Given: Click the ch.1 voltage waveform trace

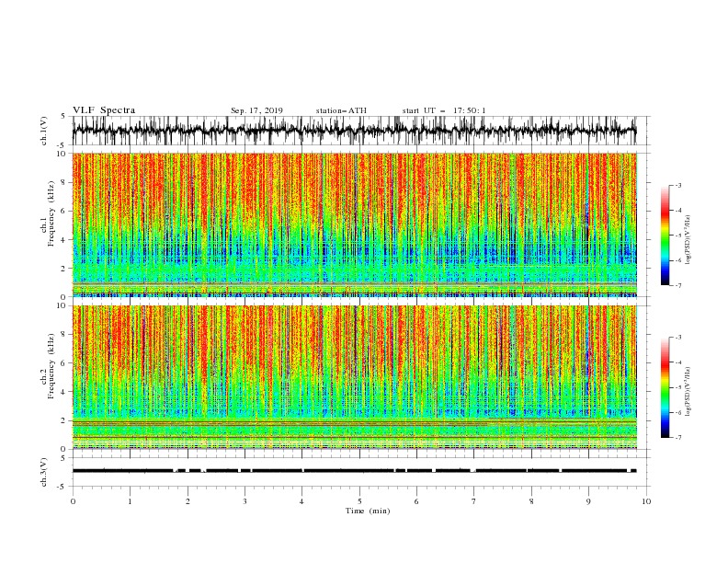Looking at the screenshot, I should (354, 131).
